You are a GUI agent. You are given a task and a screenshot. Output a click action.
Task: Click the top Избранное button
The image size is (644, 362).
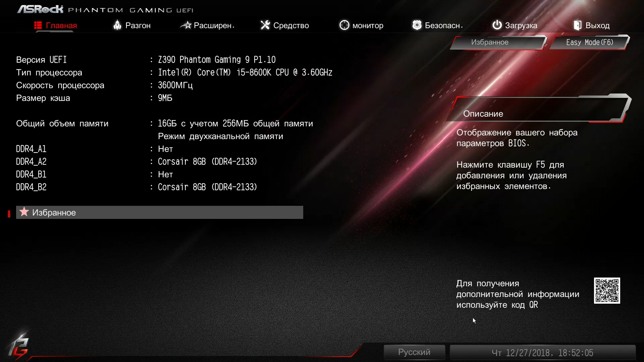(x=498, y=43)
